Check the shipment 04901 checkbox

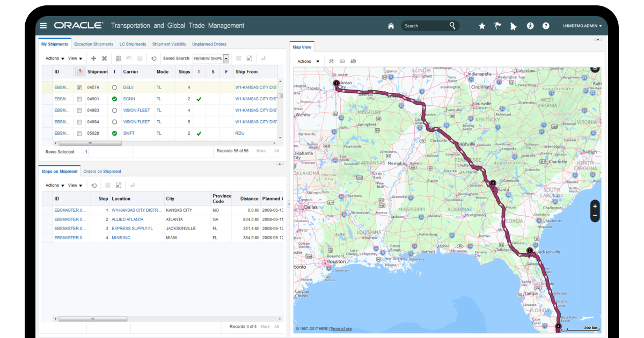pos(79,99)
